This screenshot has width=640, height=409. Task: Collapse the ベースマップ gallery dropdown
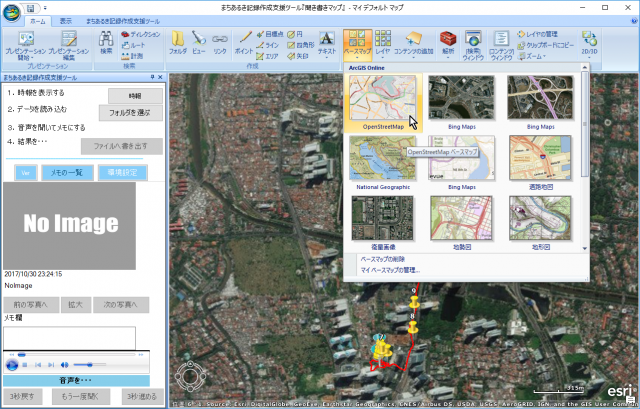point(358,58)
